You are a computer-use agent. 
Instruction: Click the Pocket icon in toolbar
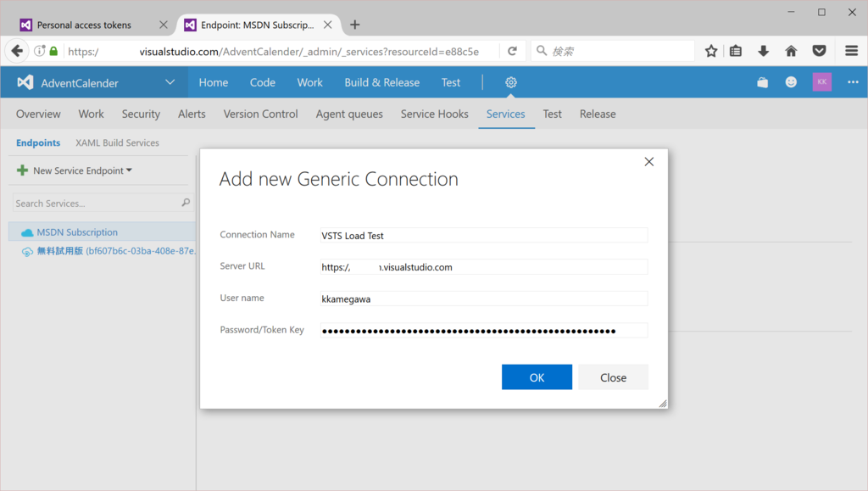pyautogui.click(x=819, y=51)
